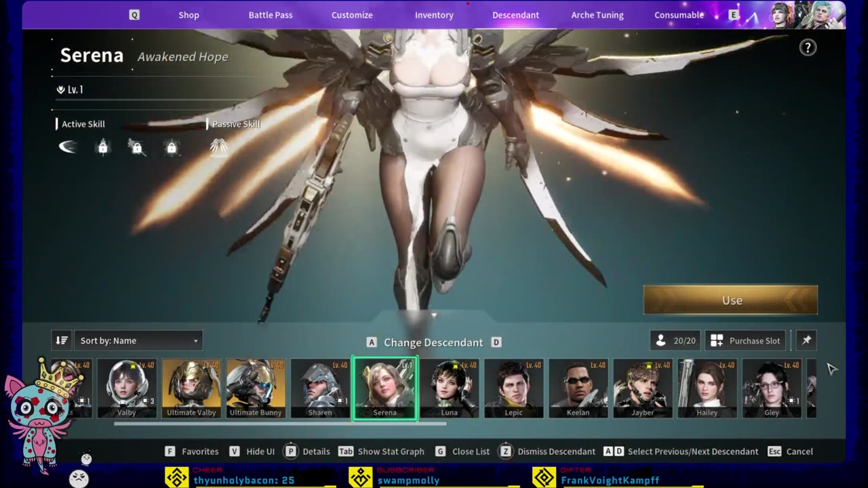This screenshot has width=868, height=488.
Task: Select the Ultimate Valby portrait
Action: coord(191,388)
